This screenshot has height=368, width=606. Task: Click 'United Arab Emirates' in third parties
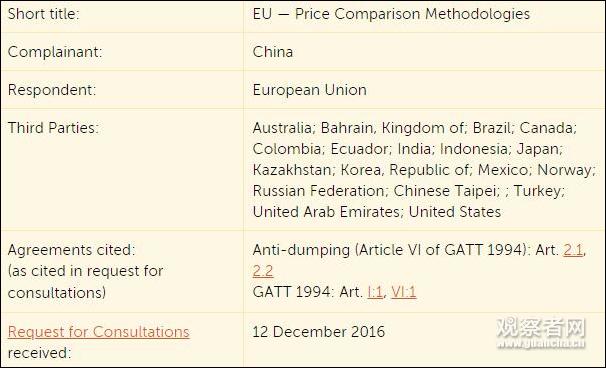(326, 212)
